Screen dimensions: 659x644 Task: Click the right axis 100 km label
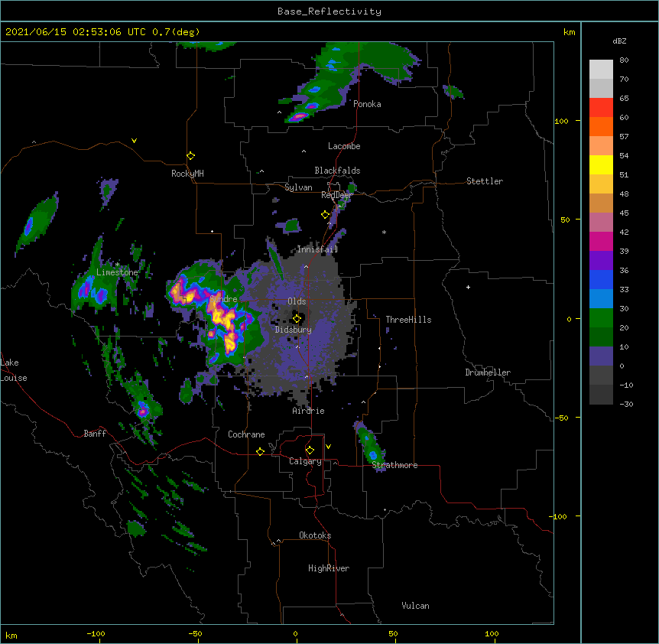561,121
